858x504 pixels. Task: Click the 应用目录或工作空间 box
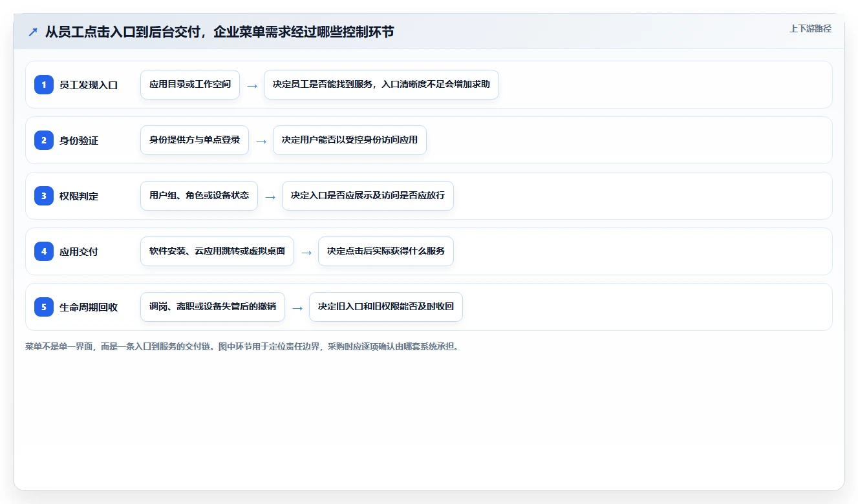[190, 85]
